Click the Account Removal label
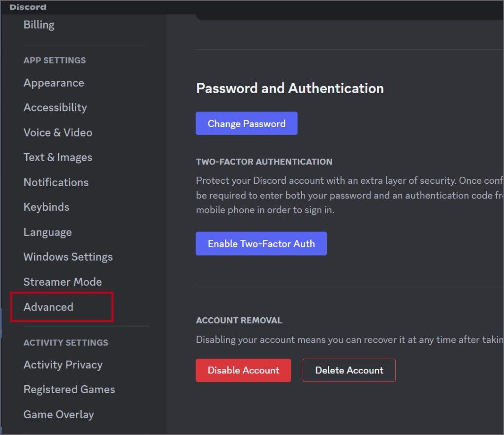The image size is (504, 435). tap(239, 320)
